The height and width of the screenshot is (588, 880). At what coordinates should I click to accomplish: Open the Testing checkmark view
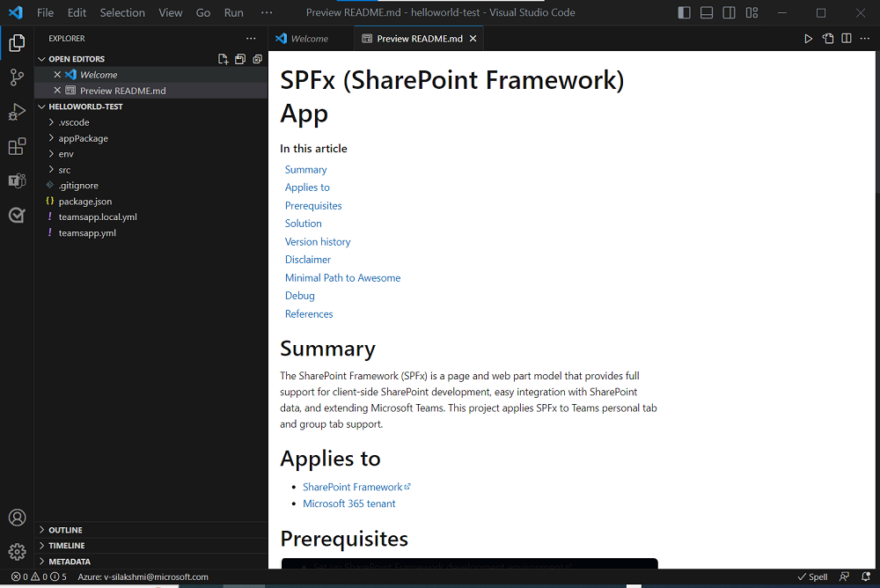tap(17, 215)
